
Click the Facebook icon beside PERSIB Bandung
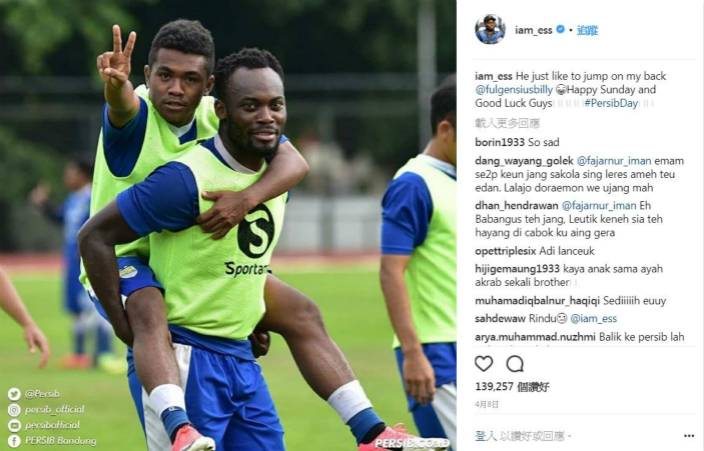click(14, 441)
